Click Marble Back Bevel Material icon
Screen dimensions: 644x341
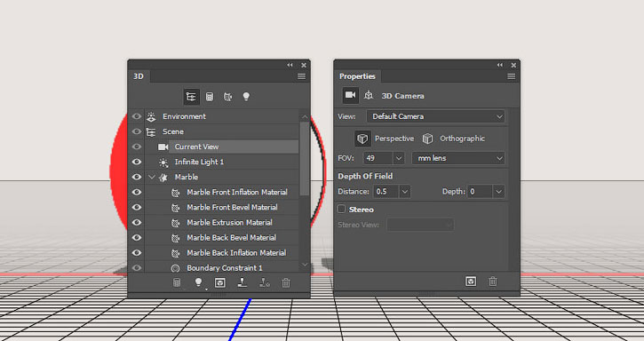click(x=175, y=238)
